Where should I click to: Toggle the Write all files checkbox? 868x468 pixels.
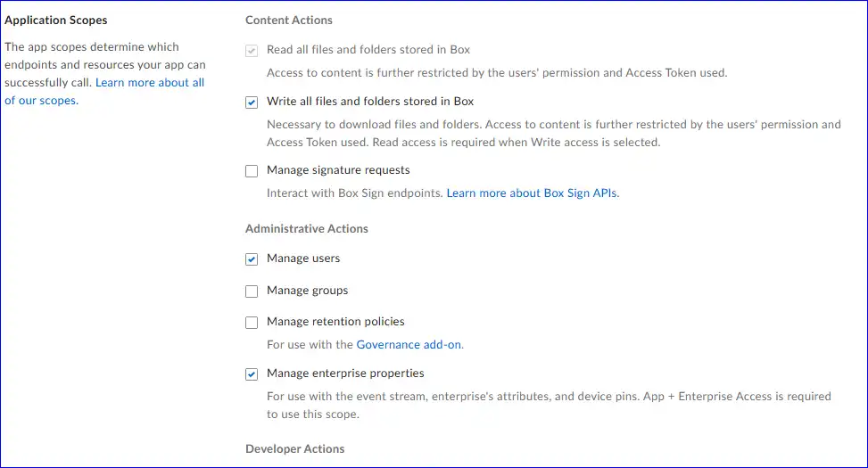[x=252, y=103]
